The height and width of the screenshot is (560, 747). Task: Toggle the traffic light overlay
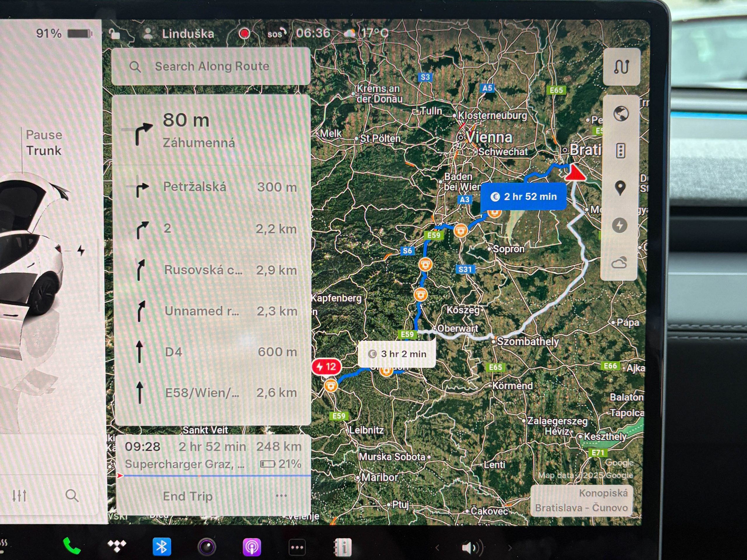pyautogui.click(x=620, y=150)
